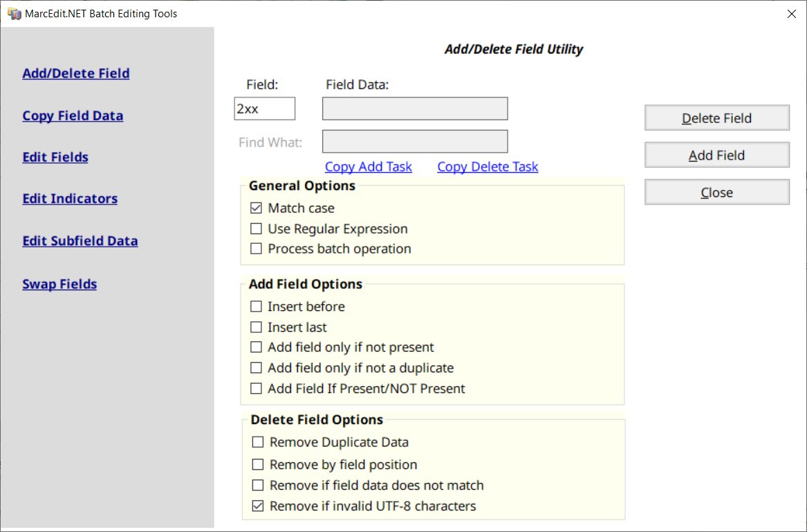Image resolution: width=807 pixels, height=532 pixels.
Task: Open the Copy Field Data tool
Action: 73,115
